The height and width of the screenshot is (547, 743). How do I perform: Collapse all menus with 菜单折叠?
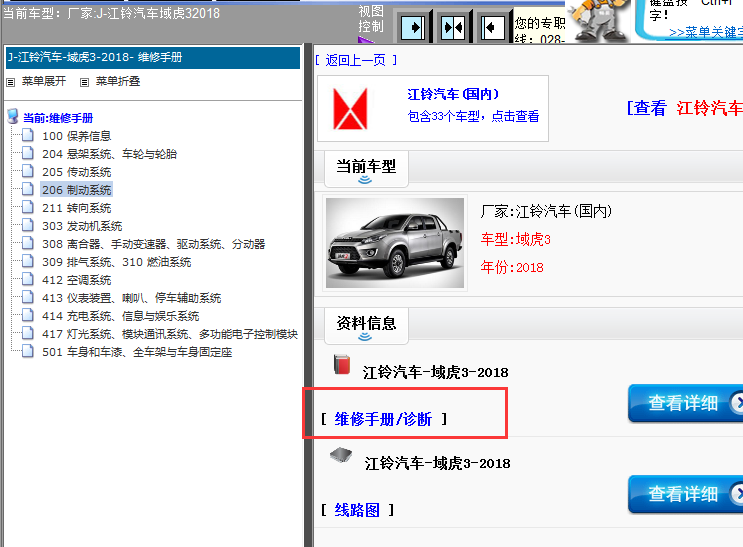coord(118,82)
